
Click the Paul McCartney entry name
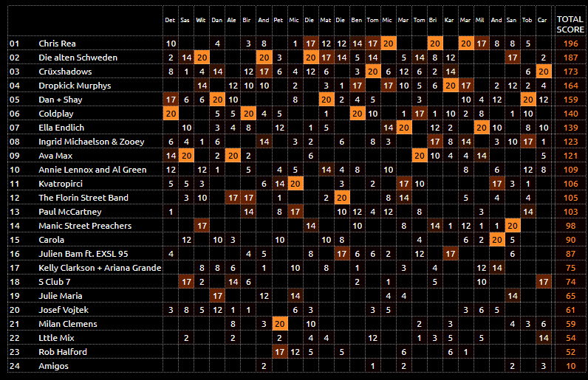69,212
